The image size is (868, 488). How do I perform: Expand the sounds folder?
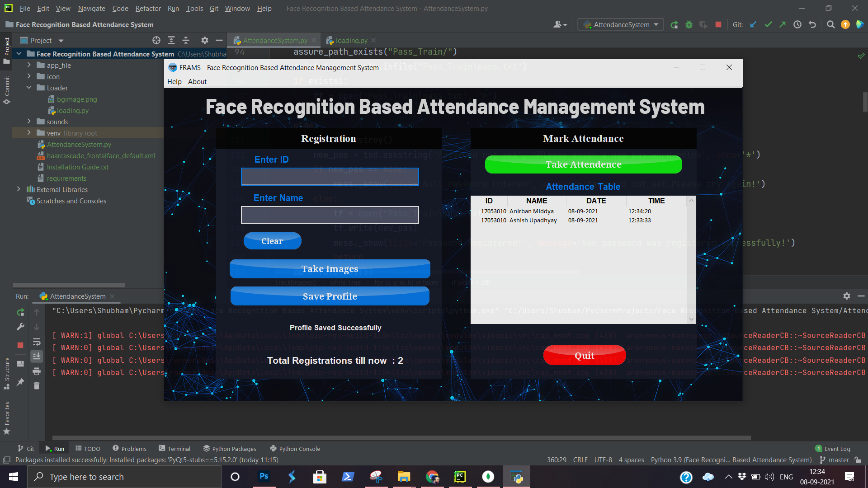29,122
